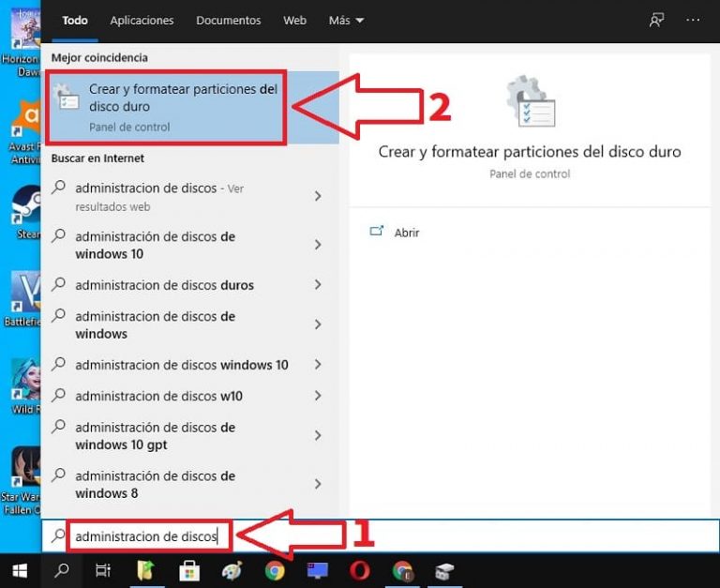Viewport: 720px width, 588px height.
Task: Click the large disk management preview icon
Action: (531, 101)
